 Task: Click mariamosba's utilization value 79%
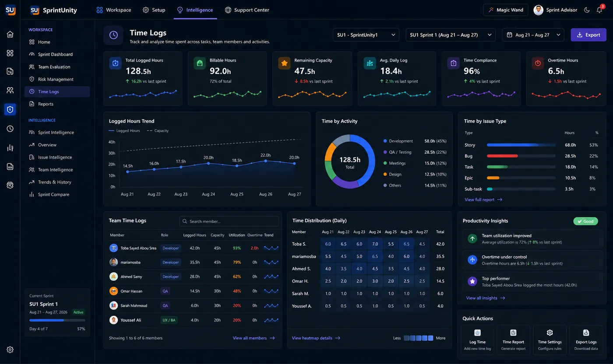237,262
